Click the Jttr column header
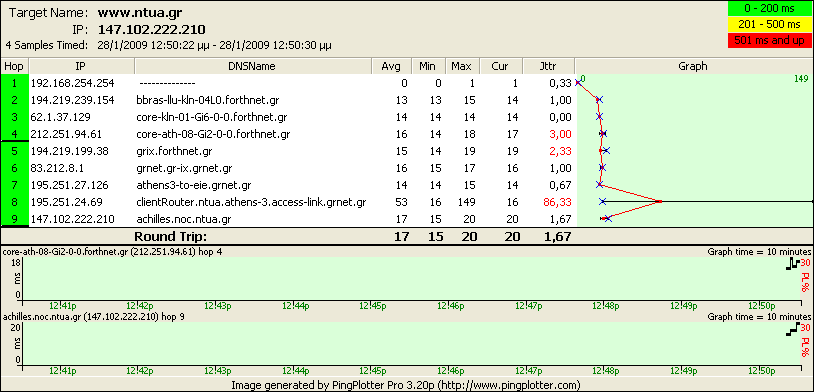Screen dimensions: 814x392 point(549,66)
